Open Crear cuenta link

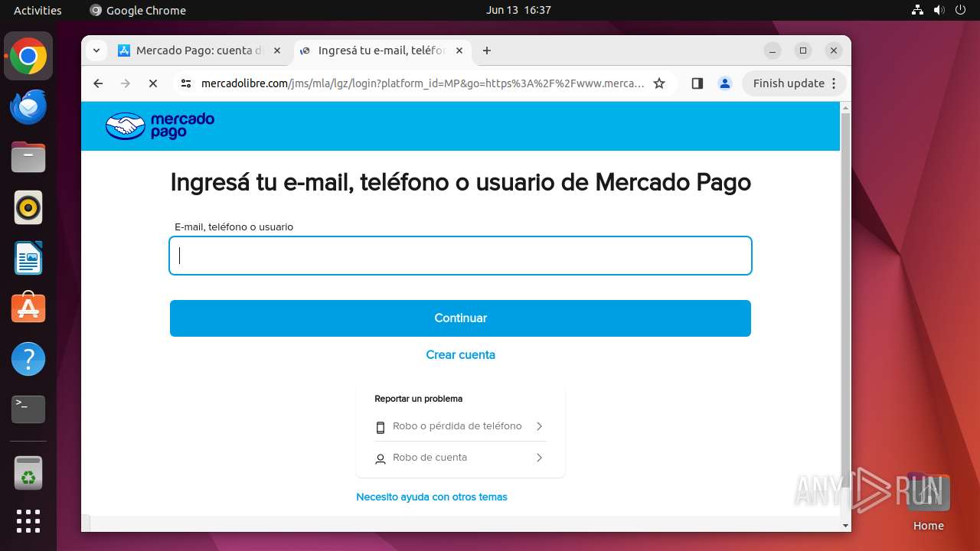tap(460, 355)
